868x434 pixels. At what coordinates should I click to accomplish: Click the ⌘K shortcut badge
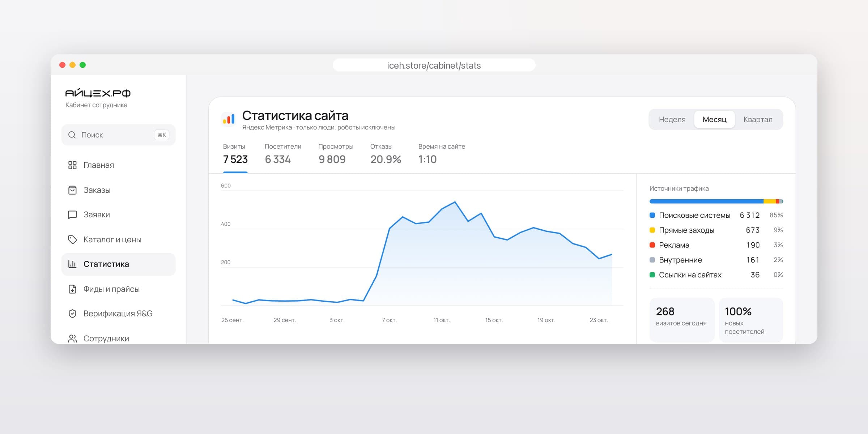162,135
